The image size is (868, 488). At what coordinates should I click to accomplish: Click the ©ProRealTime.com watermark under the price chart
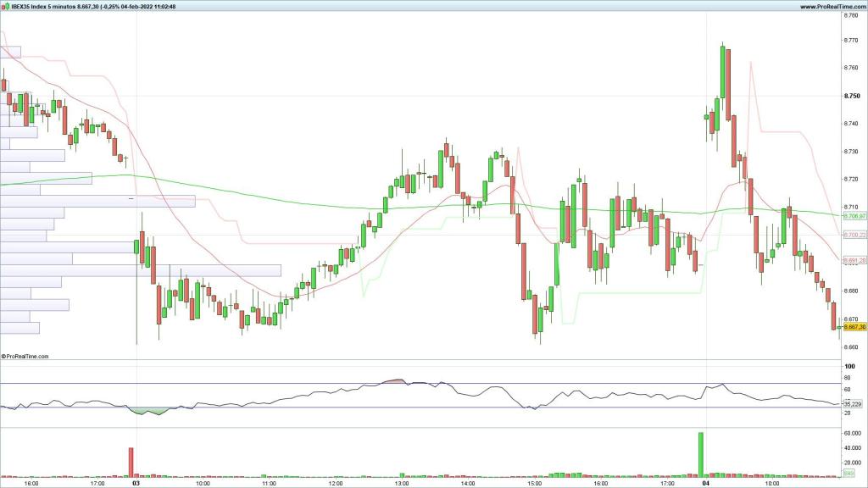point(25,357)
